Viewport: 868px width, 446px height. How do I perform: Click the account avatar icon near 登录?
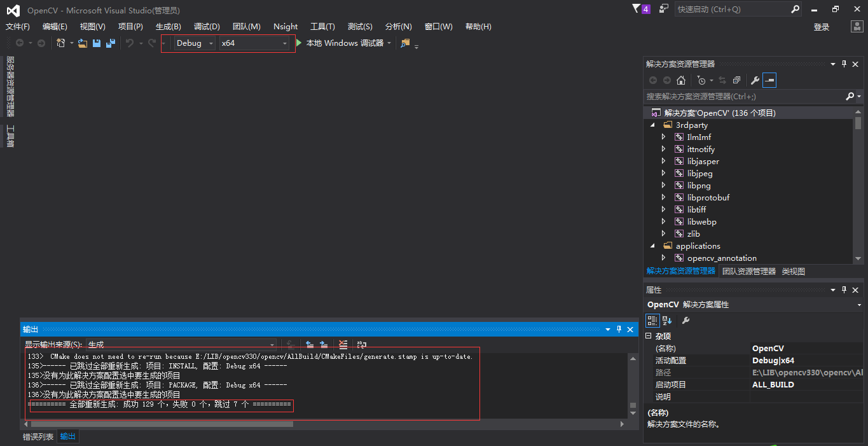(857, 27)
